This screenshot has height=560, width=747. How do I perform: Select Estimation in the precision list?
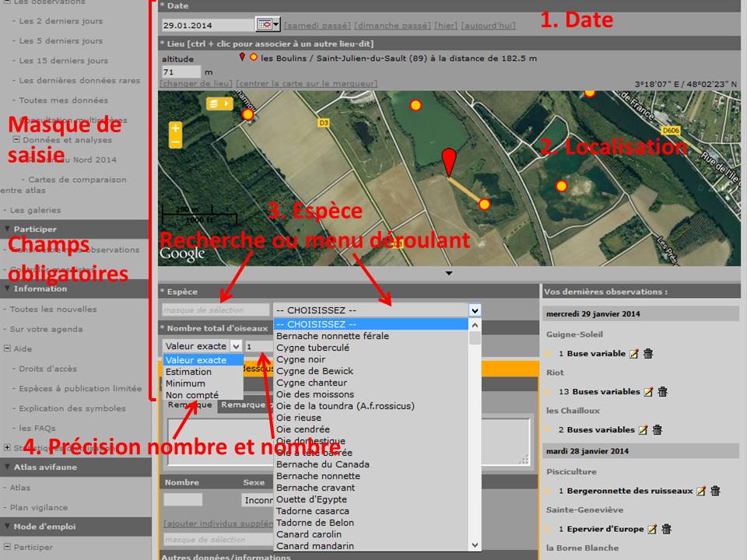click(203, 372)
